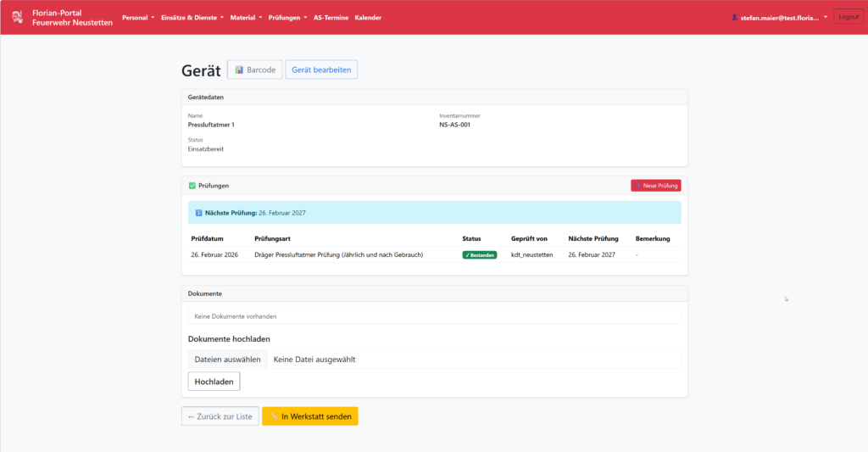Image resolution: width=868 pixels, height=452 pixels.
Task: Click the Gerät bearbeiten button
Action: pyautogui.click(x=321, y=70)
